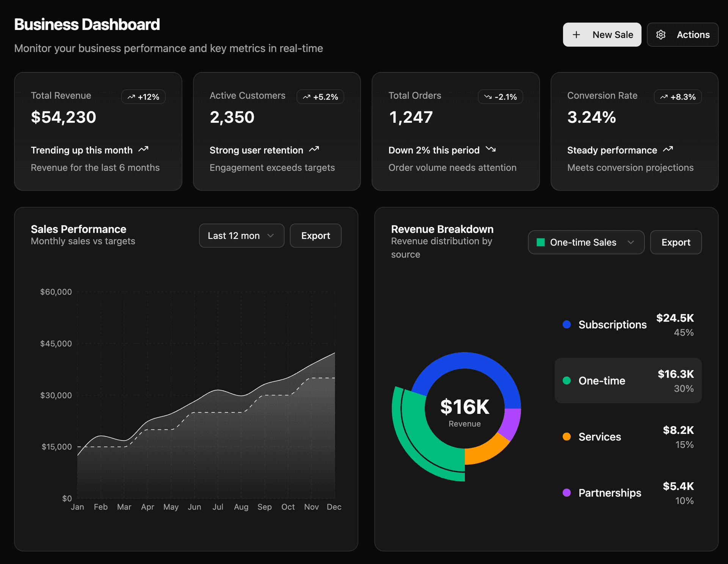Image resolution: width=728 pixels, height=564 pixels.
Task: Open the "One-time Sales" source dropdown
Action: click(586, 242)
